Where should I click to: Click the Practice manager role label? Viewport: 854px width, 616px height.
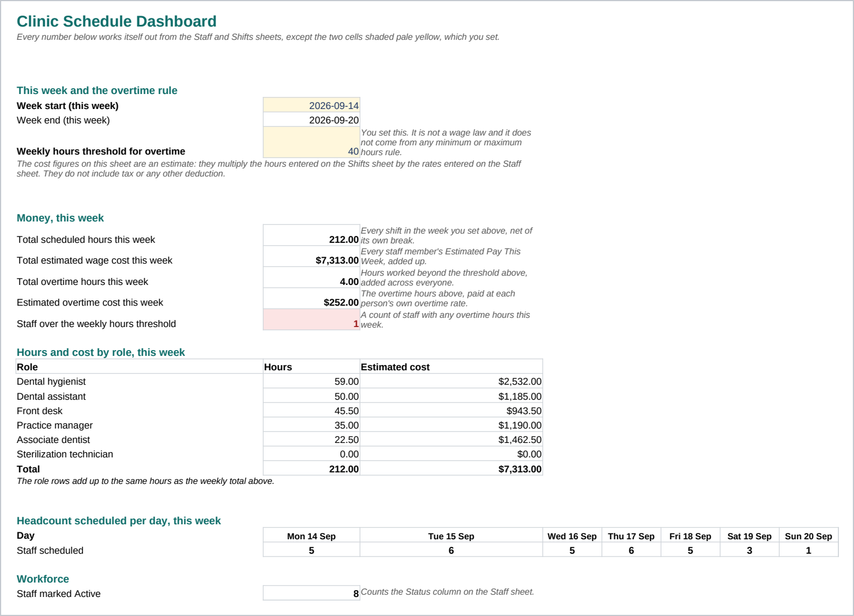[55, 425]
